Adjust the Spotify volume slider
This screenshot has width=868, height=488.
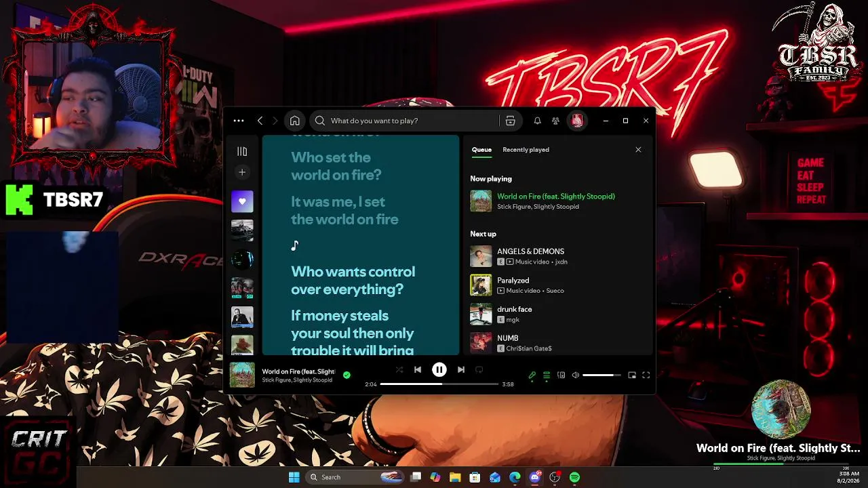601,375
